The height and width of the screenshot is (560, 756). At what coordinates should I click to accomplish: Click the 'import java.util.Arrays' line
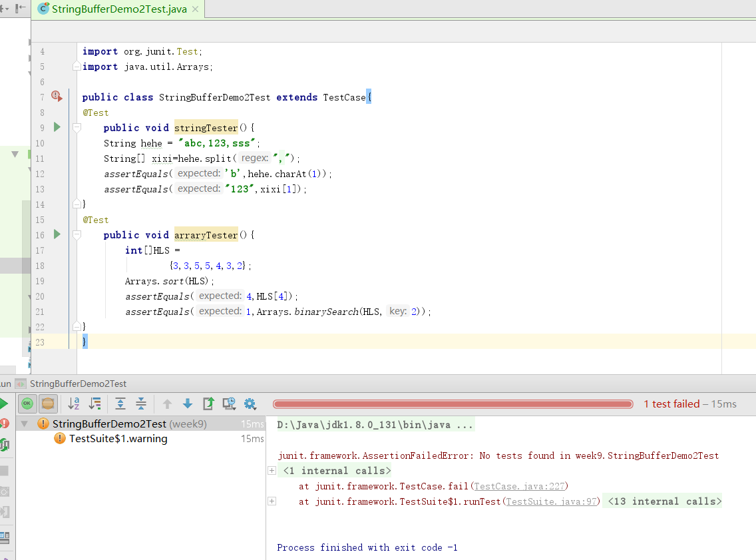[x=148, y=67]
